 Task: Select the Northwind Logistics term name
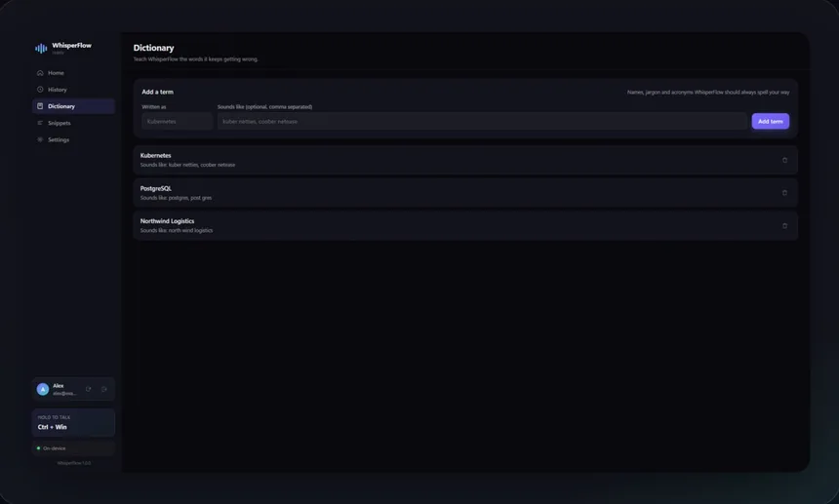point(167,220)
